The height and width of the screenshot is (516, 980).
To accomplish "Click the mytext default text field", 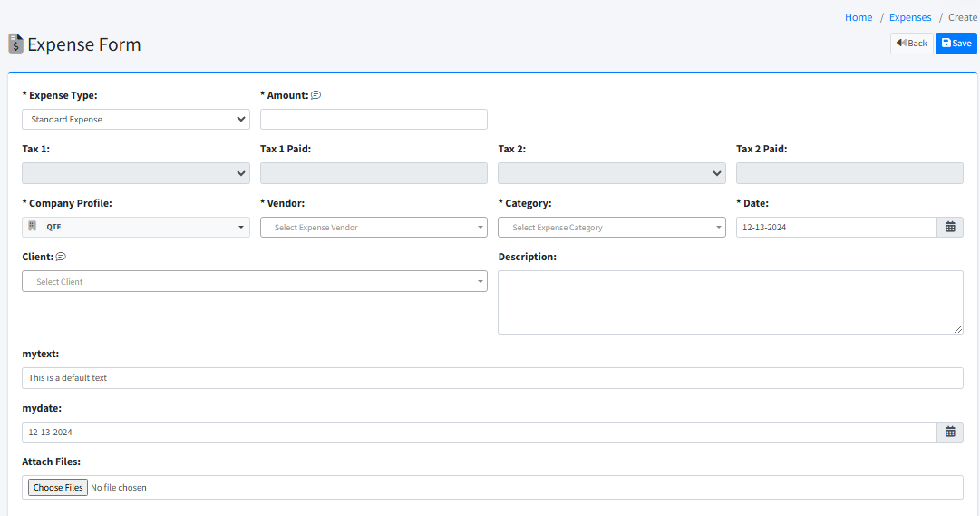I will click(492, 378).
